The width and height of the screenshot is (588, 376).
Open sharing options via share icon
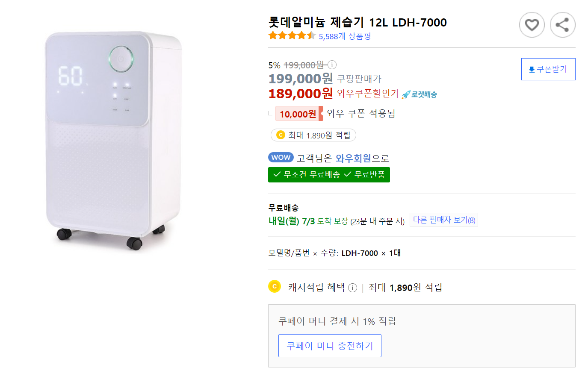point(562,25)
